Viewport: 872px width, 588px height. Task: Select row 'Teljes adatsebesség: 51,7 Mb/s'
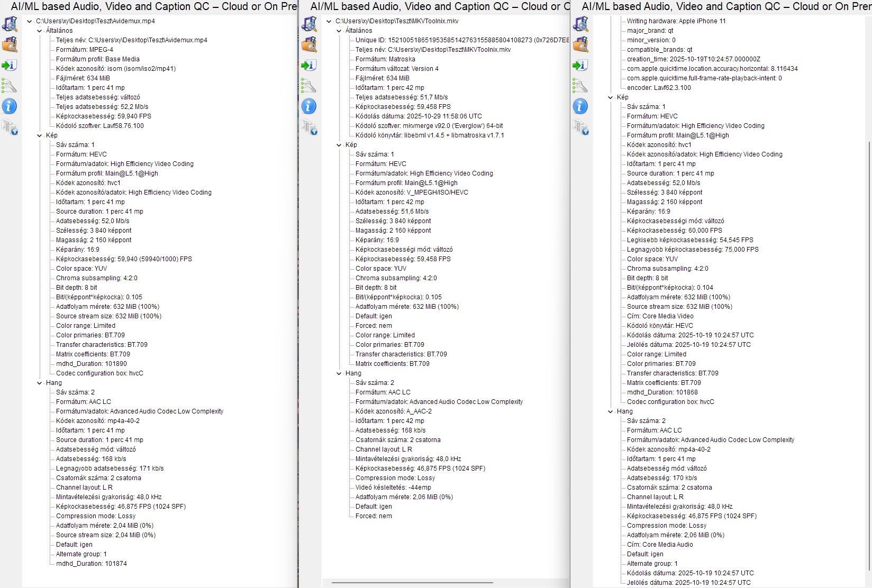point(402,97)
